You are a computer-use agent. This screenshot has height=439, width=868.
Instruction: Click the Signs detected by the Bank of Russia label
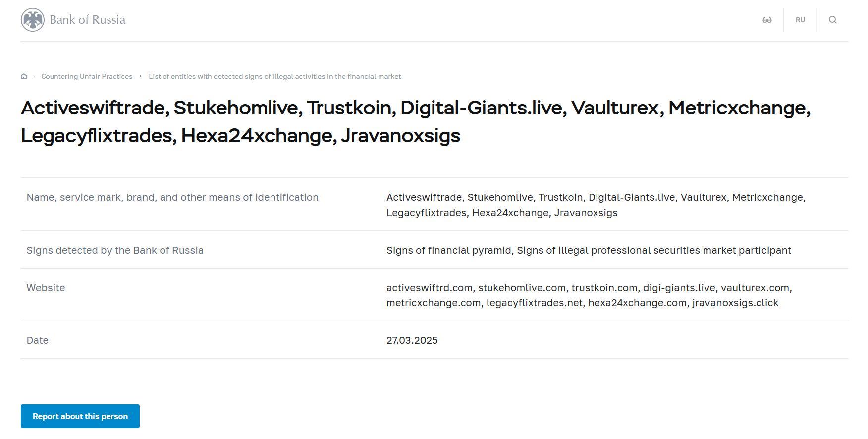(115, 250)
